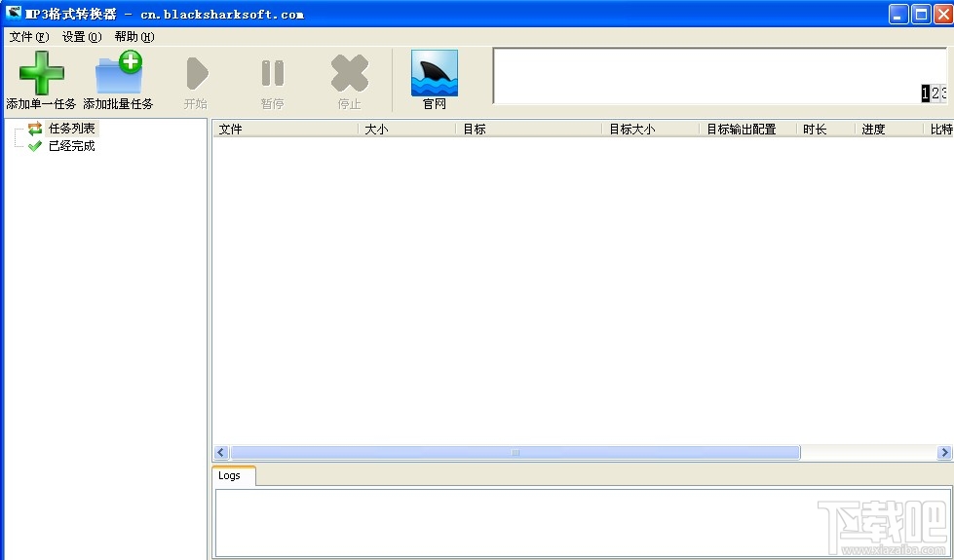Sort by the 时长 column header
This screenshot has height=560, width=954.
click(x=826, y=129)
